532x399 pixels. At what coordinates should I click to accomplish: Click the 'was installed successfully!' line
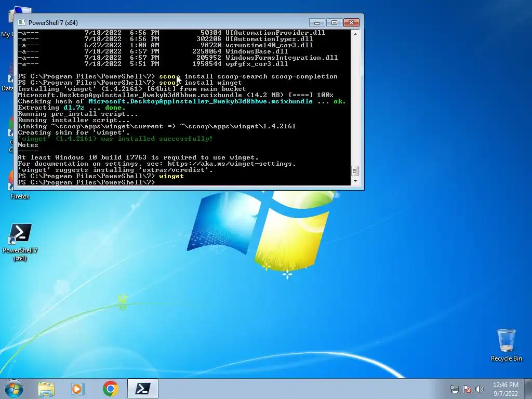[x=115, y=138]
